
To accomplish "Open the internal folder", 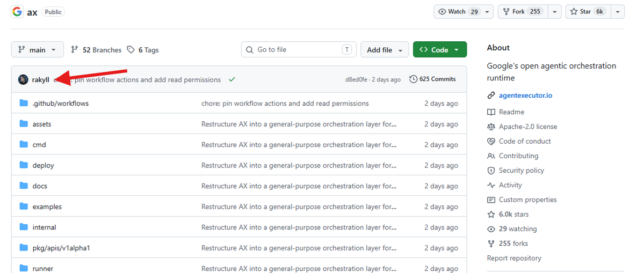I will coord(45,227).
